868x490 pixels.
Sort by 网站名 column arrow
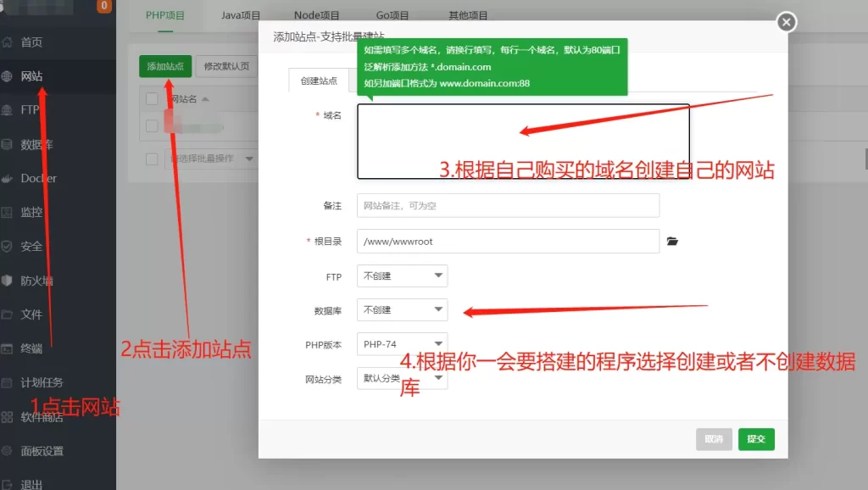point(205,99)
